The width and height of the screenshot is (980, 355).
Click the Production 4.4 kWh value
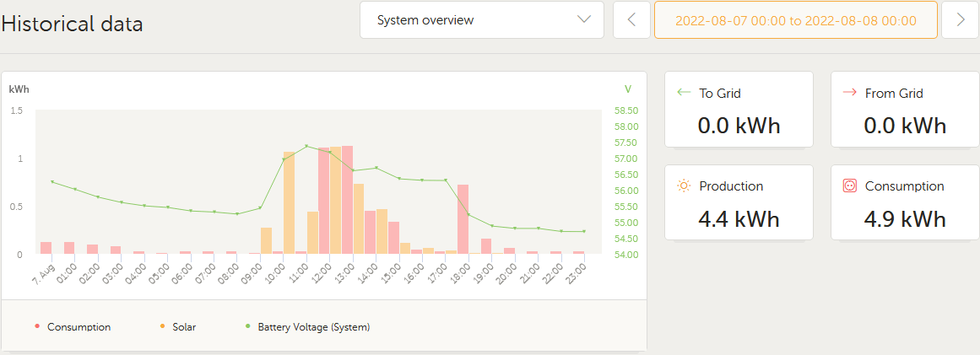[x=739, y=219]
